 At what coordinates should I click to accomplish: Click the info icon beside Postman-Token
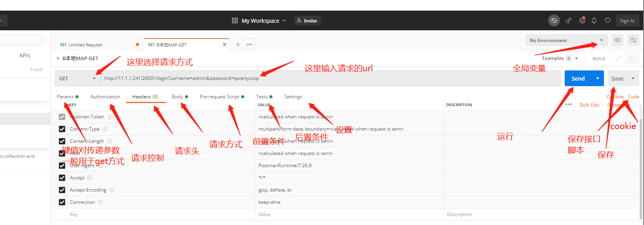click(x=110, y=117)
